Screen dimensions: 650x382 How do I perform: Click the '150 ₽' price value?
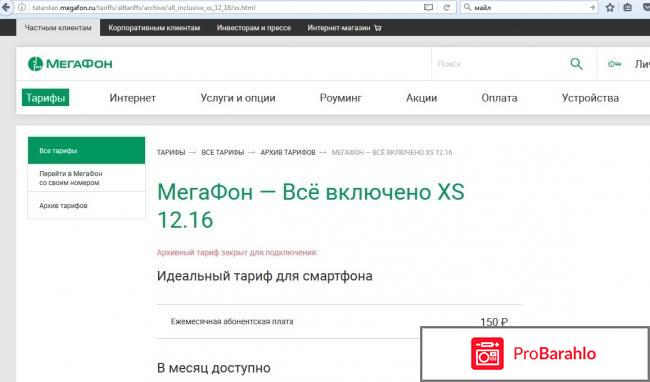click(x=494, y=322)
